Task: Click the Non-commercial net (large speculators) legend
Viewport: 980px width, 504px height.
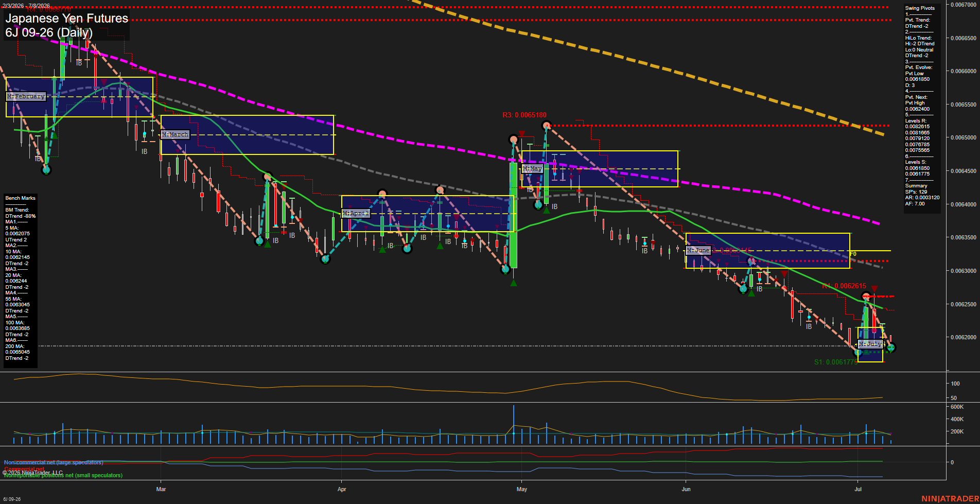Action: pyautogui.click(x=54, y=463)
